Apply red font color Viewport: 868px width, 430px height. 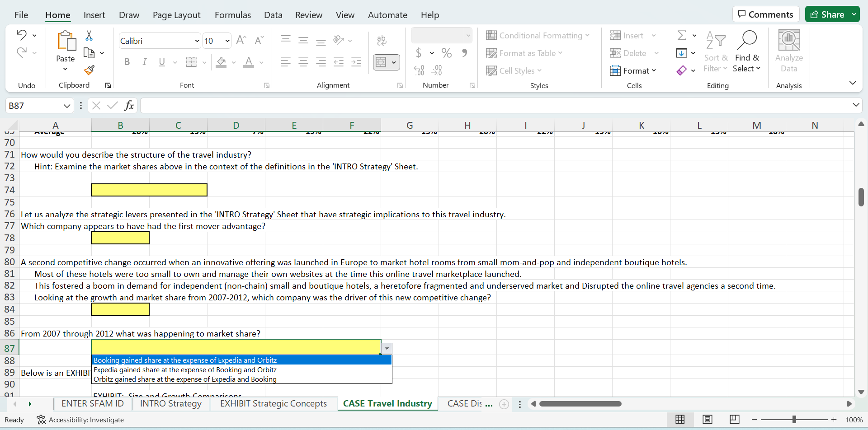248,62
